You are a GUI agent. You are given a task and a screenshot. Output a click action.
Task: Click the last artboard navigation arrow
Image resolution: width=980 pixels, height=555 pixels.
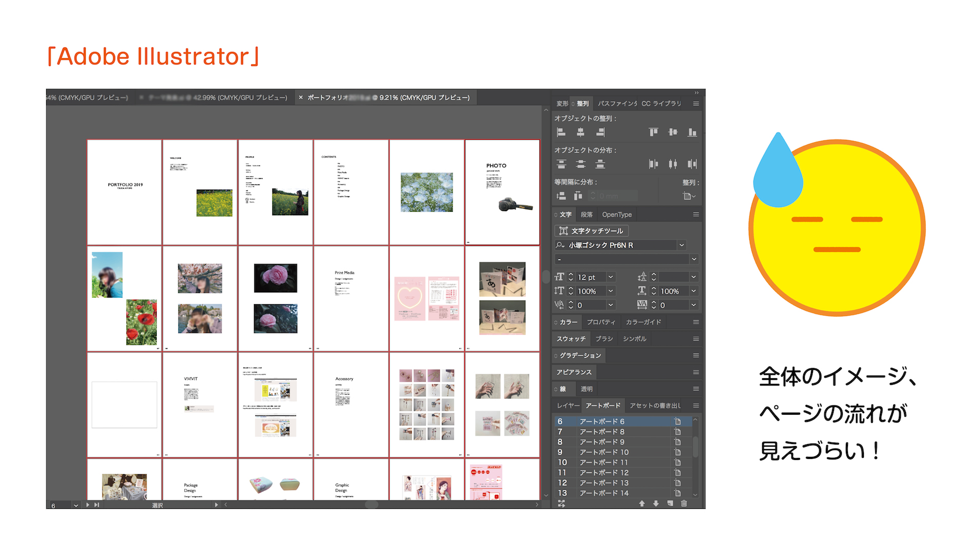coord(97,505)
